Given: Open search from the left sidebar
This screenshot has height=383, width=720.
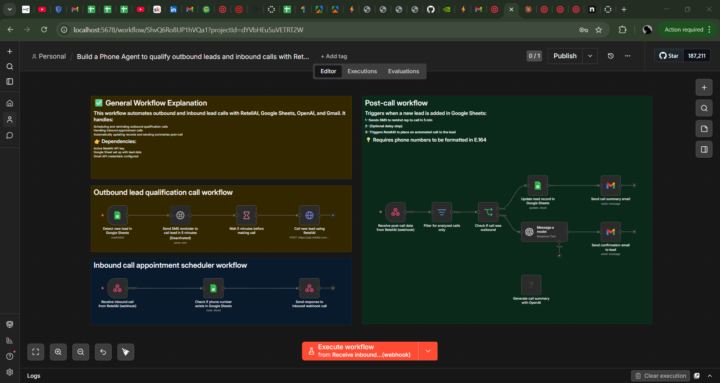Looking at the screenshot, I should pos(10,67).
